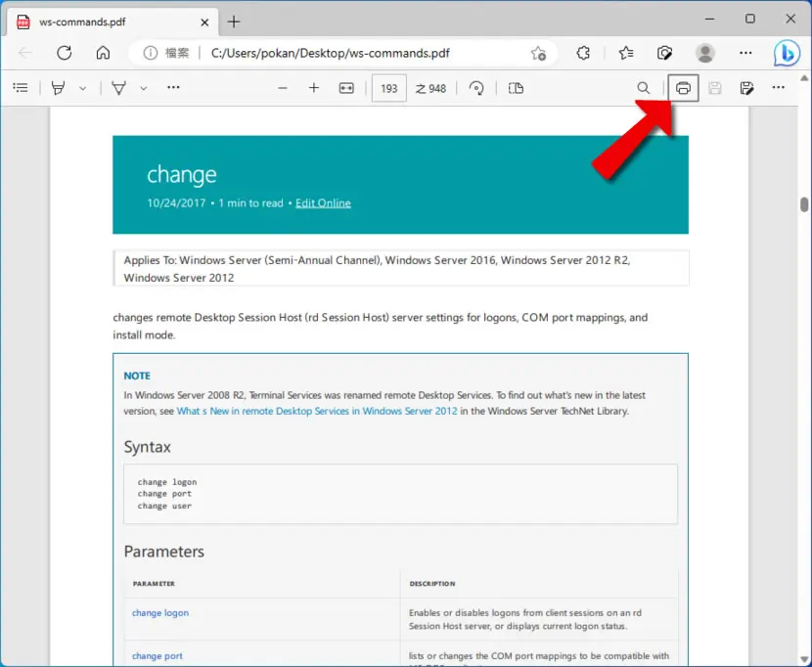
Task: Click the Save As icon
Action: pos(746,88)
